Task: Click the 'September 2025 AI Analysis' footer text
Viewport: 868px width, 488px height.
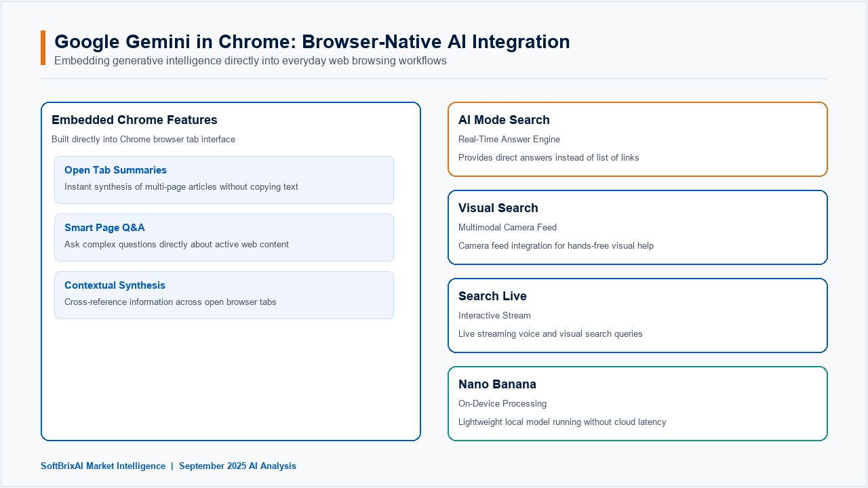Action: (x=237, y=466)
